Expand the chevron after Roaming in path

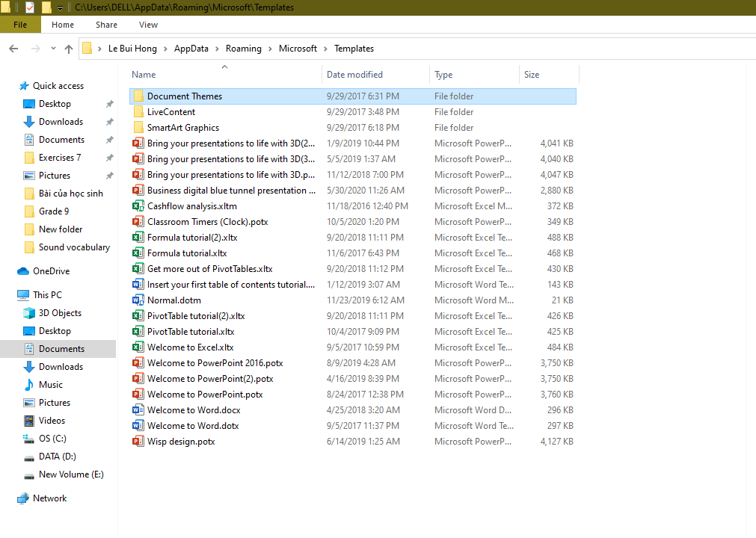coord(270,49)
